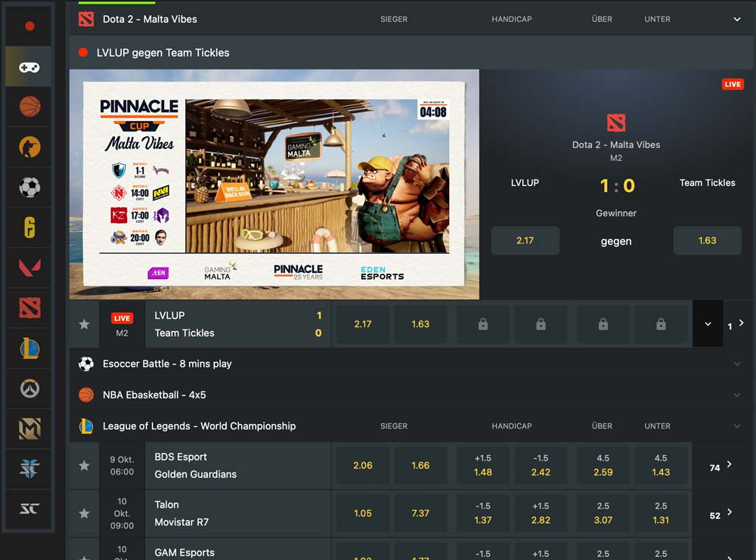The height and width of the screenshot is (560, 756).
Task: Open the Valorant category
Action: (x=27, y=267)
